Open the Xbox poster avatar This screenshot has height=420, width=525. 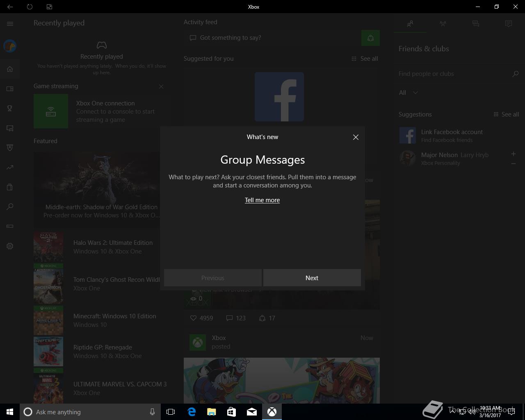point(198,342)
